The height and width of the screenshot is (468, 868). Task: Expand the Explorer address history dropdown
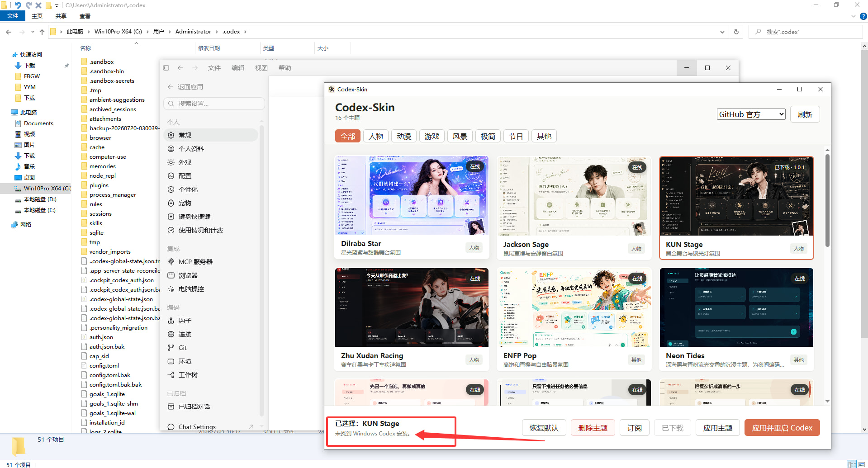[722, 32]
